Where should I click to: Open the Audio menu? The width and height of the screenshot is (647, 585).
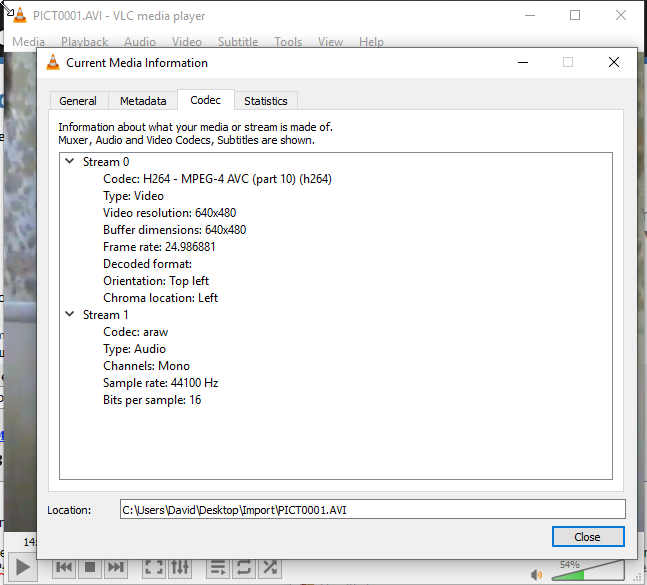pyautogui.click(x=140, y=42)
